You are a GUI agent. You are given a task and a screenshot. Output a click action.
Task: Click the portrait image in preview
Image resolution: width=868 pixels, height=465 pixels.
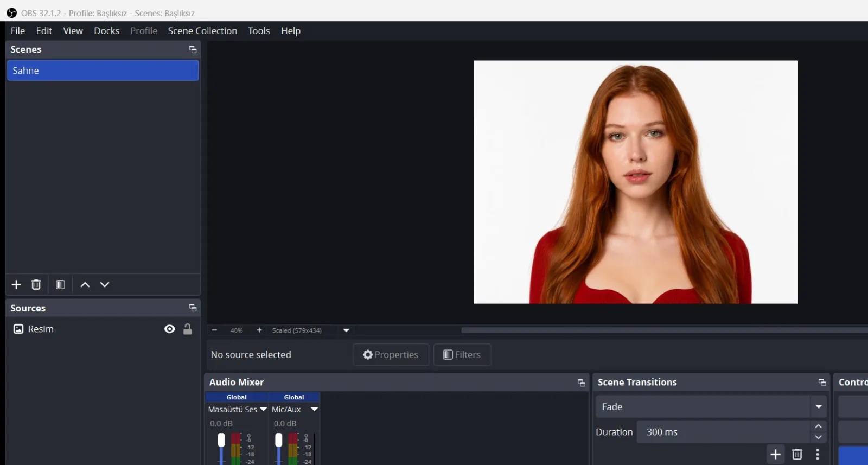click(x=636, y=182)
